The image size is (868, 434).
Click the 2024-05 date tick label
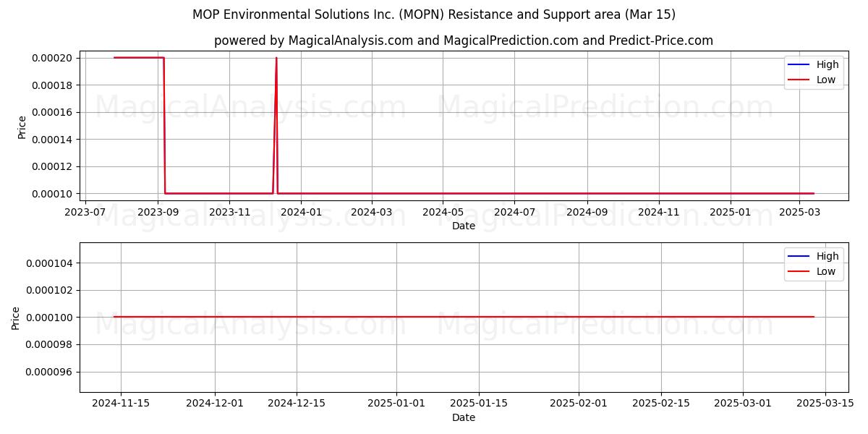coord(443,212)
